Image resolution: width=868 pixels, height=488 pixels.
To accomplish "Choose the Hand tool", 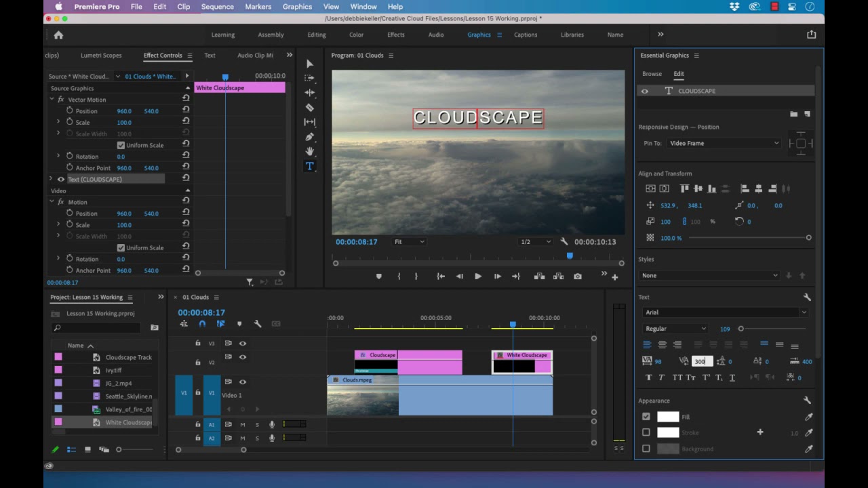I will 310,151.
